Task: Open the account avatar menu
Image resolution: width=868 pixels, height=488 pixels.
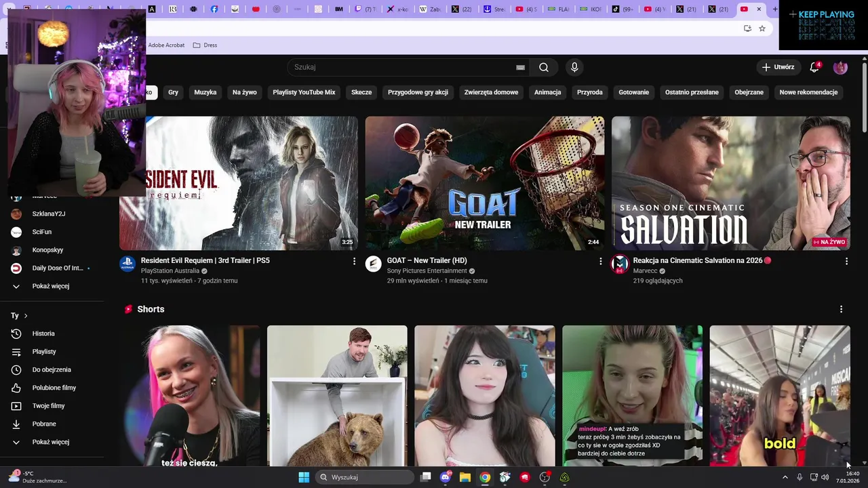Action: point(840,67)
